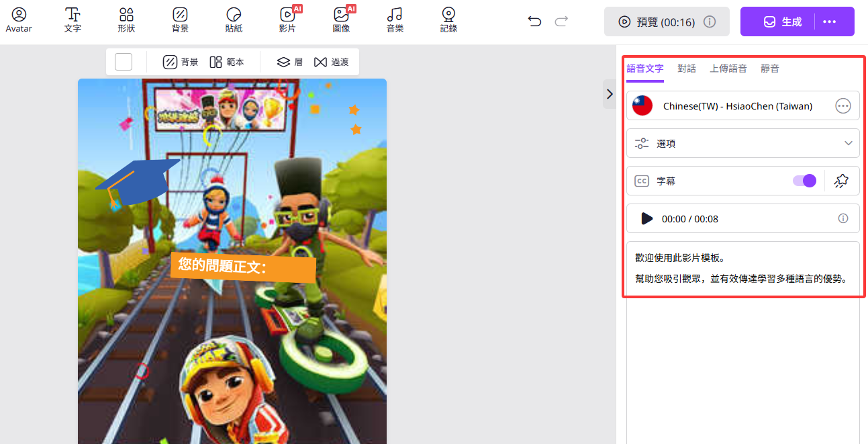Click the 層 layers button
This screenshot has width=868, height=444.
(290, 62)
